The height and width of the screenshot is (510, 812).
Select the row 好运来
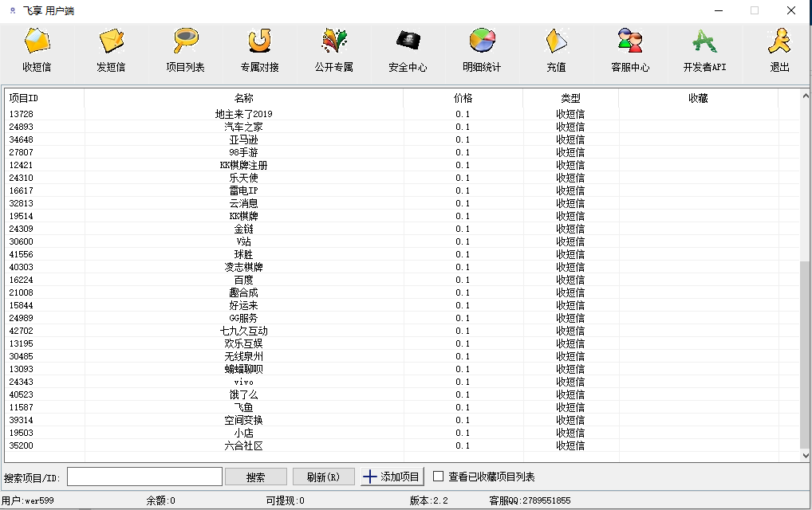click(x=401, y=305)
